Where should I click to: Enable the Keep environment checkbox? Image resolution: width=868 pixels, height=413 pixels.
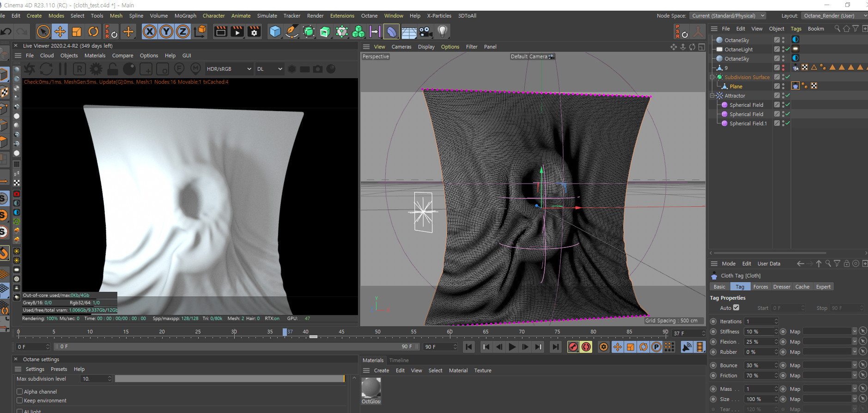tap(20, 401)
